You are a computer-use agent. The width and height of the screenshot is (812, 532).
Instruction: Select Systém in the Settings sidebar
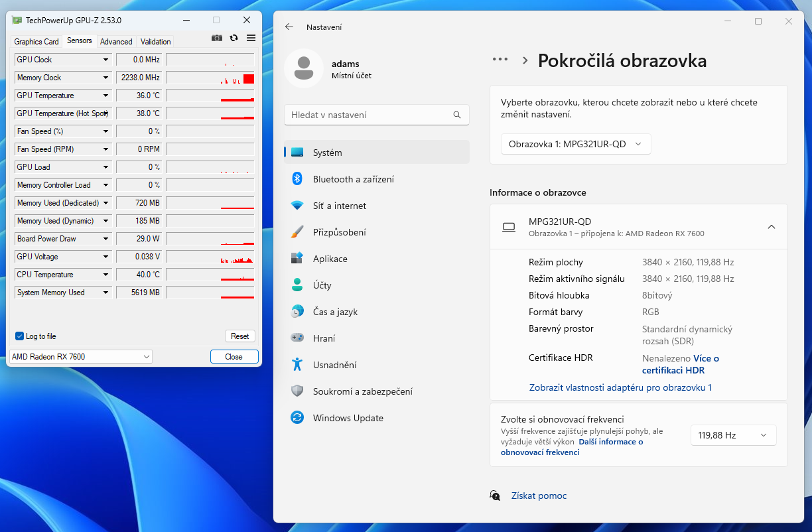click(377, 153)
